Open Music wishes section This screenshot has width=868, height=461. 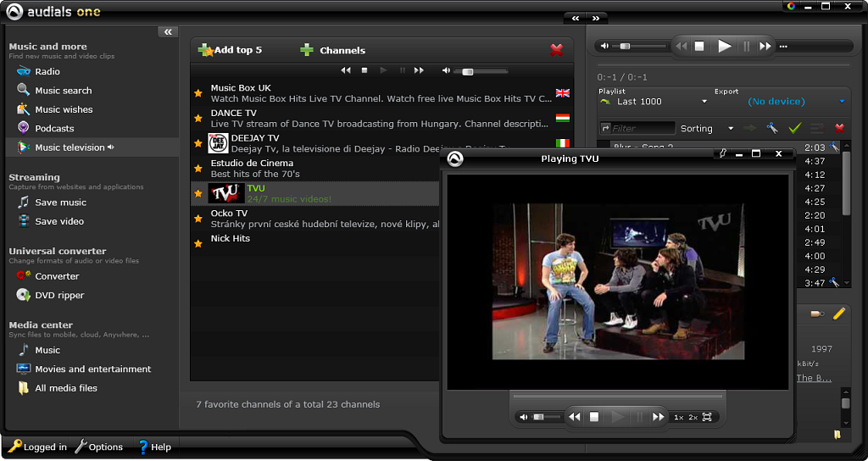55,109
